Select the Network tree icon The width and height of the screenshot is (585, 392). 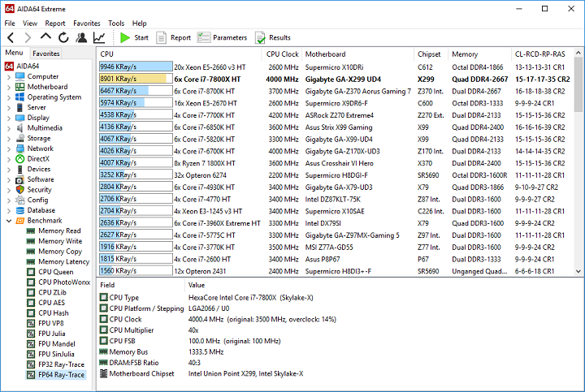point(19,149)
